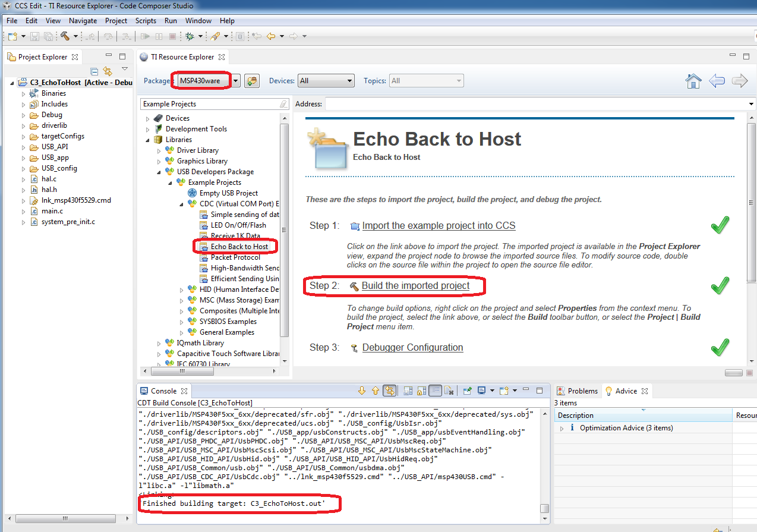Click the green checkmark beside Step 2
Image resolution: width=757 pixels, height=532 pixels.
(720, 285)
